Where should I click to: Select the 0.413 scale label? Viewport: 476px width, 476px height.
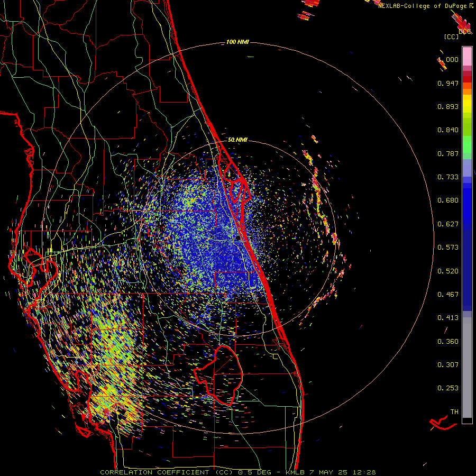click(448, 318)
